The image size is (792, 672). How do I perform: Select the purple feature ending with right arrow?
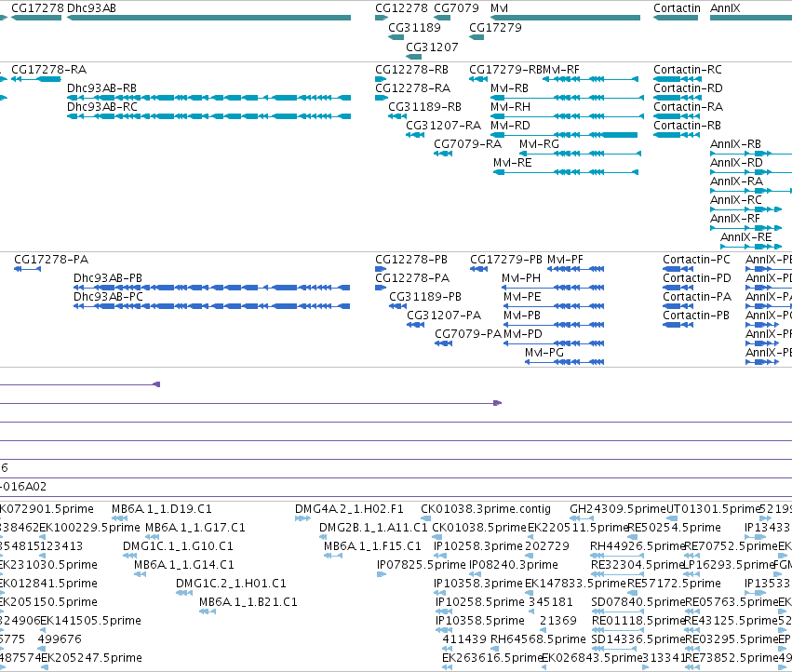(x=251, y=403)
